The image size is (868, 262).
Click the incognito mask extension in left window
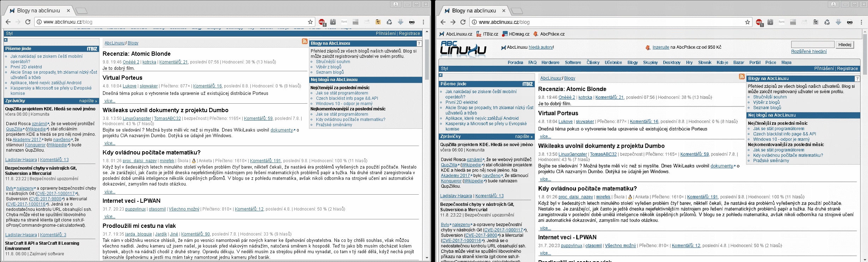tap(412, 22)
